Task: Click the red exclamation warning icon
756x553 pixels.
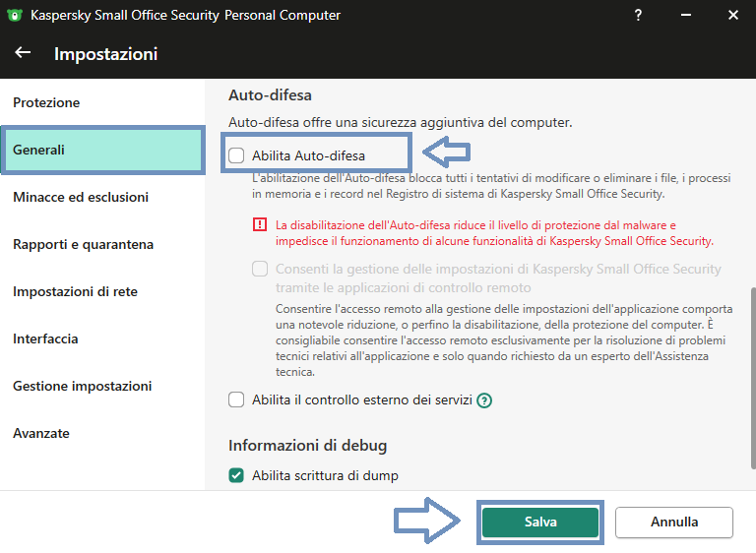Action: [260, 224]
